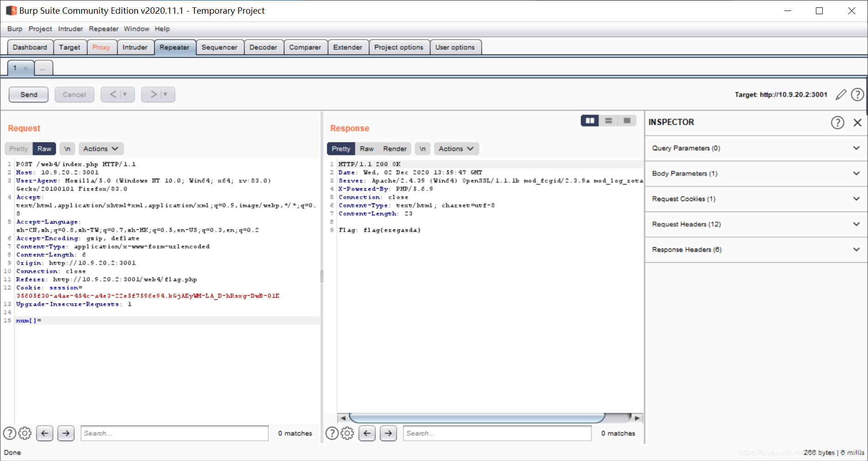Open the Burp menu
This screenshot has height=461, width=868.
pyautogui.click(x=15, y=29)
